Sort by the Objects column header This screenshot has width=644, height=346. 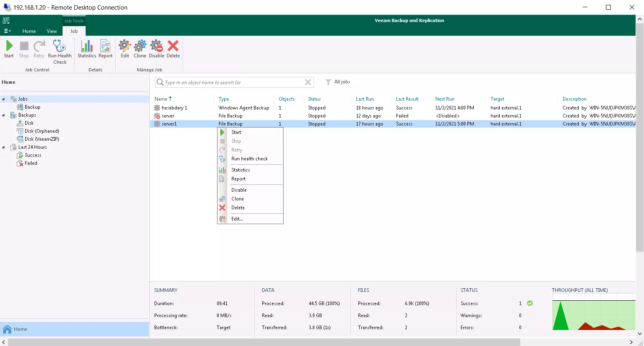coord(287,99)
